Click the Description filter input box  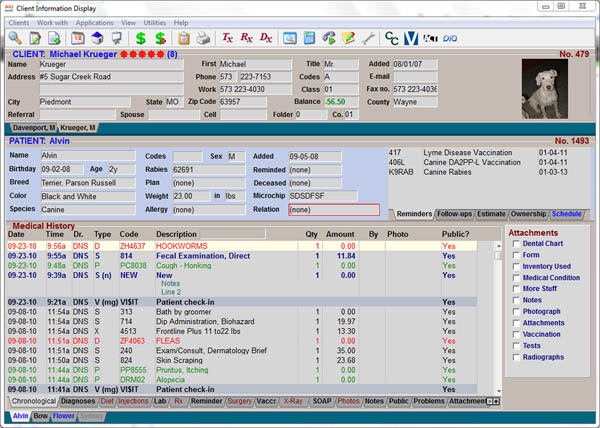click(x=232, y=234)
